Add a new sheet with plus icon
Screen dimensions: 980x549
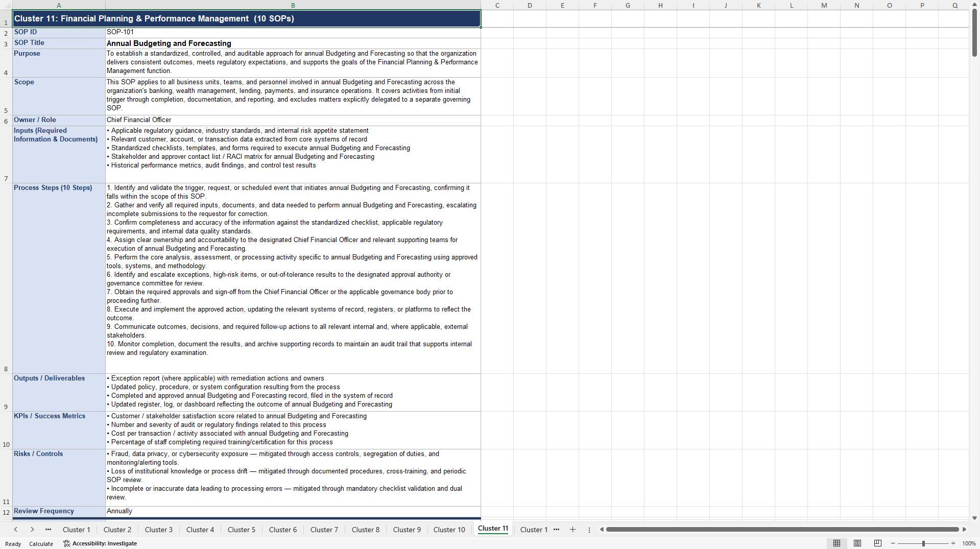point(572,530)
